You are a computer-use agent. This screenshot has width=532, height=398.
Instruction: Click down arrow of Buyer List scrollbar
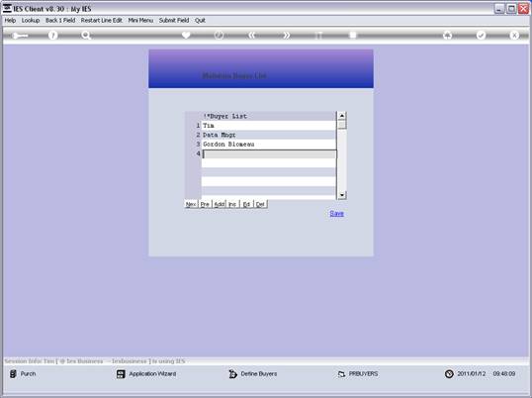click(x=342, y=195)
